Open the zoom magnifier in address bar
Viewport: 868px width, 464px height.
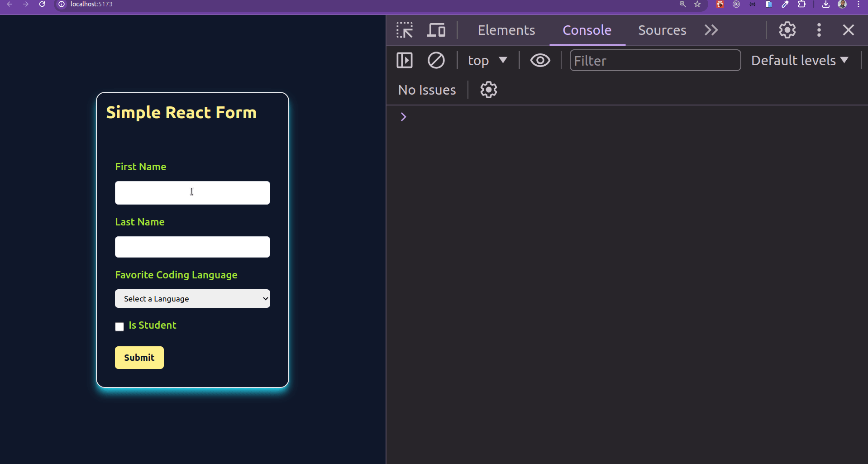click(683, 4)
